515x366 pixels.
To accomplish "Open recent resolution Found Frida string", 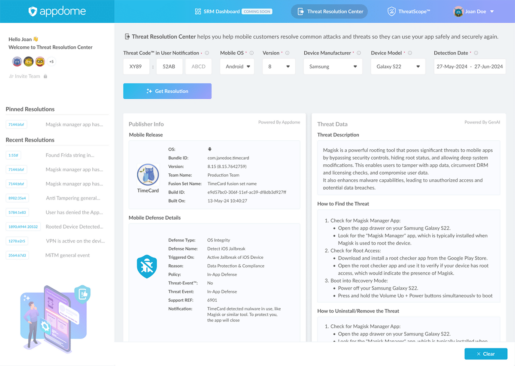I will [57, 155].
